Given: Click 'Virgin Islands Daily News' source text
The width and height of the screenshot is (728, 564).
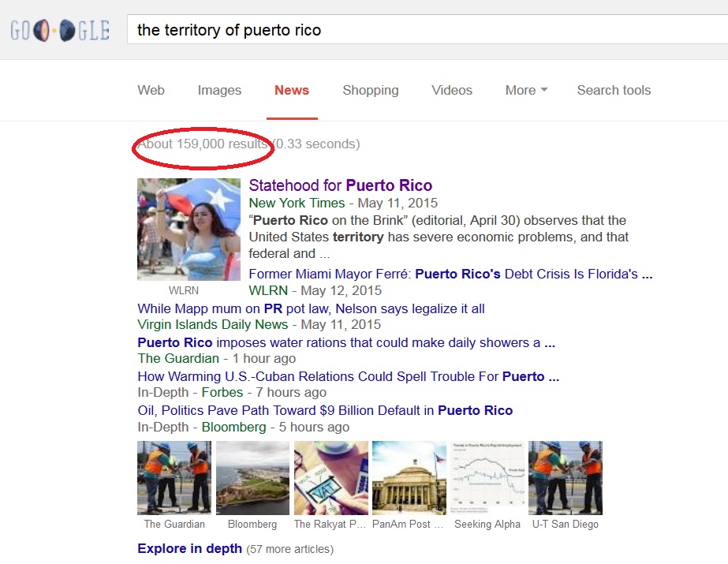Looking at the screenshot, I should tap(213, 324).
